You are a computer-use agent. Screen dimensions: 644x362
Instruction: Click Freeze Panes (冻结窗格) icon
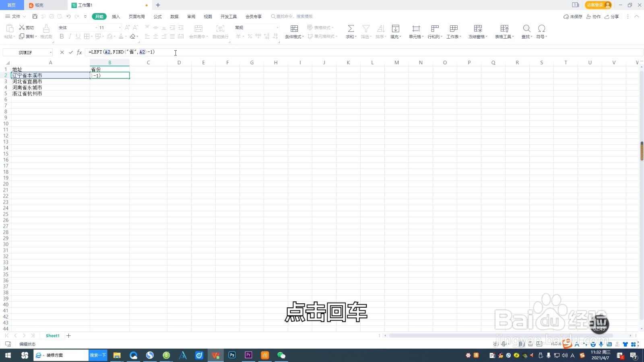[478, 29]
